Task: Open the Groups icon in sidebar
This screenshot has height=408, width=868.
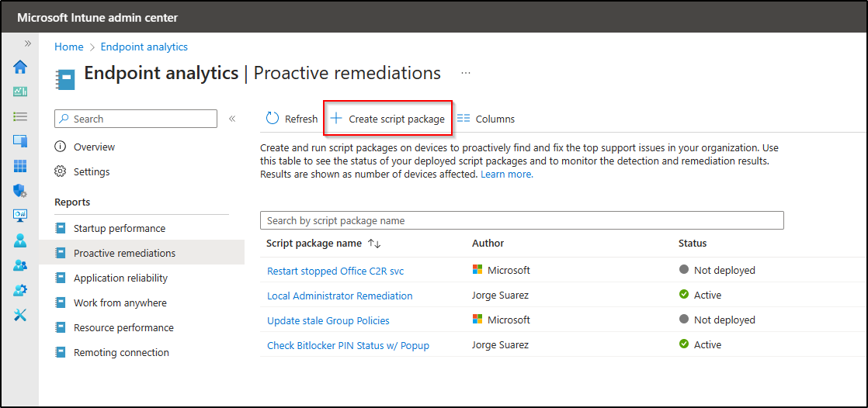Action: pos(20,265)
